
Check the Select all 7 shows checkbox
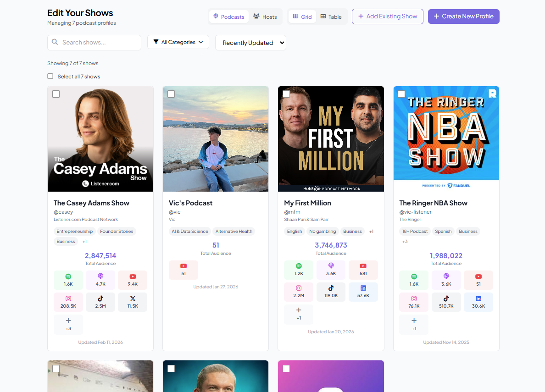[50, 77]
